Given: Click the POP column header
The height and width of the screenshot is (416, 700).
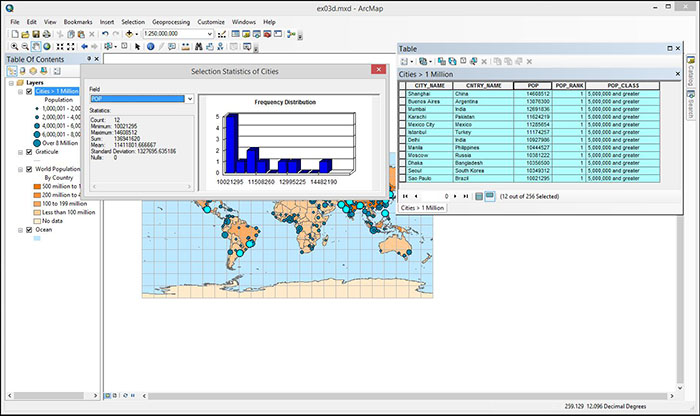Looking at the screenshot, I should click(x=533, y=86).
